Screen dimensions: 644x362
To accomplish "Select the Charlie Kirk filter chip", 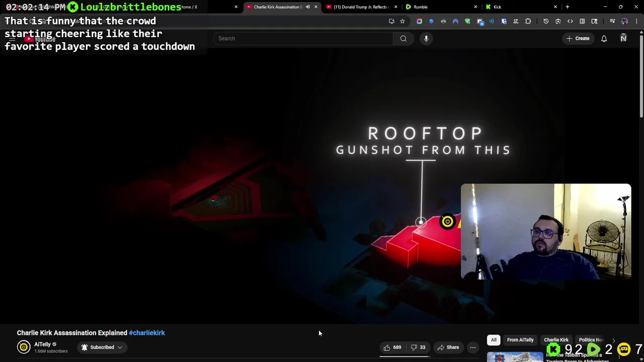I will click(556, 340).
